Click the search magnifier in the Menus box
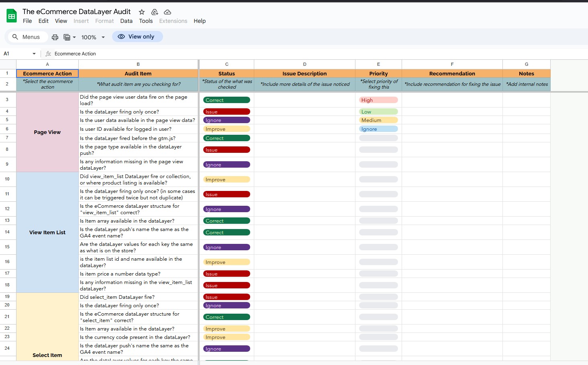Viewport: 588px width, 365px height. point(15,36)
